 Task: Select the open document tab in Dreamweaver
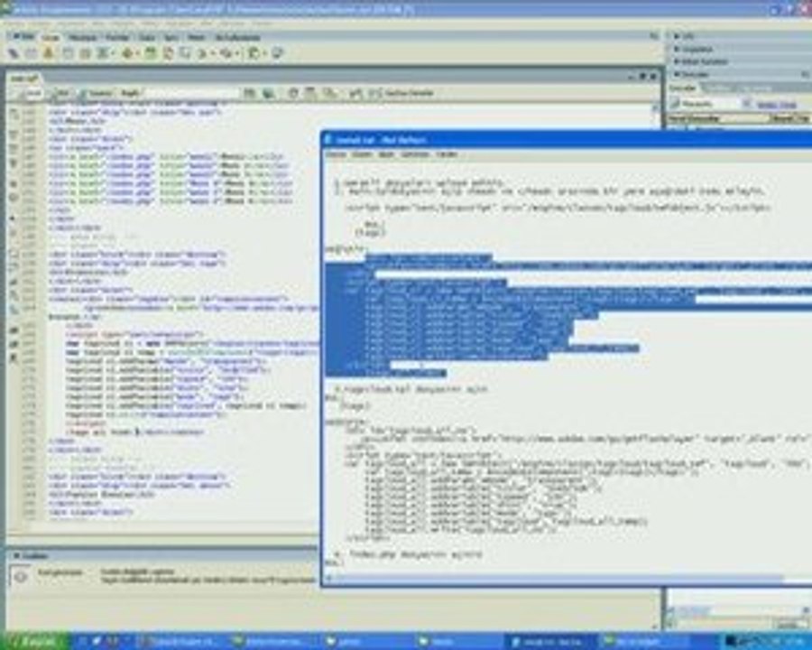click(x=24, y=79)
